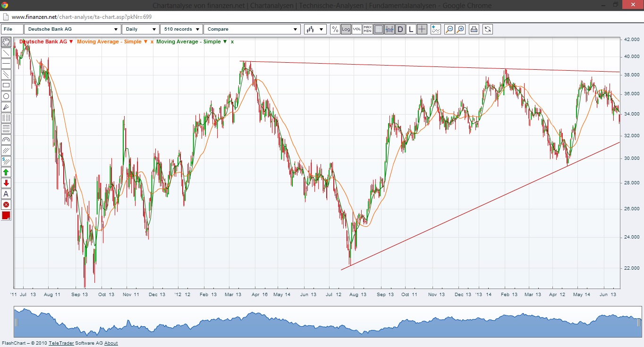This screenshot has width=644, height=347.
Task: Open the Daily interval dropdown
Action: click(140, 29)
